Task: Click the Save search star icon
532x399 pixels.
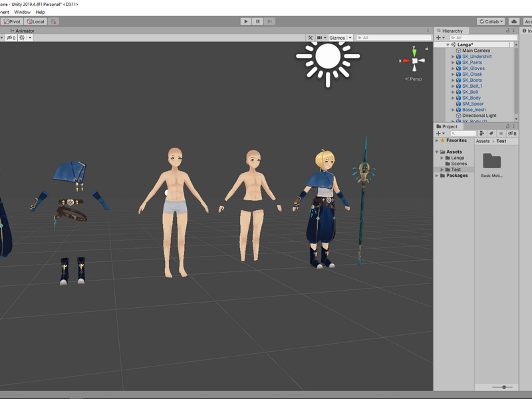Action: tap(501, 134)
